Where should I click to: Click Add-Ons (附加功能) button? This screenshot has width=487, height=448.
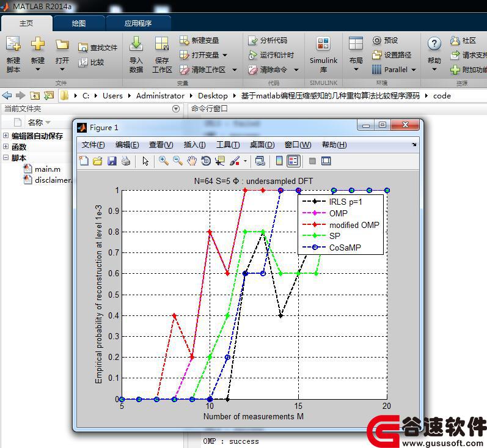point(469,70)
